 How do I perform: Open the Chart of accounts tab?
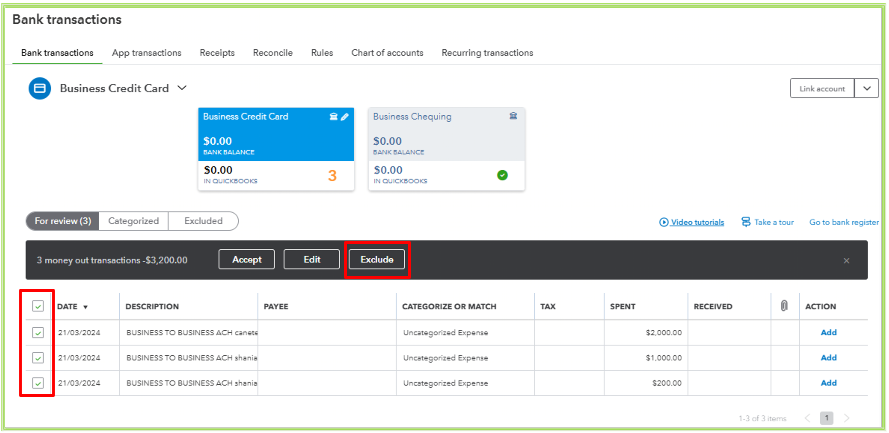coord(387,53)
